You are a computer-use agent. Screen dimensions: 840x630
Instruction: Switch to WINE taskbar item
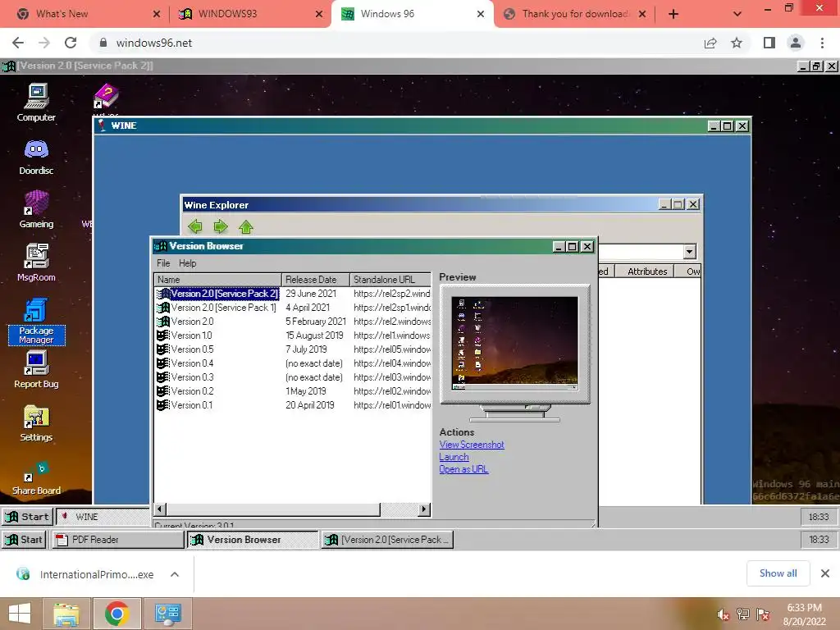(x=102, y=517)
